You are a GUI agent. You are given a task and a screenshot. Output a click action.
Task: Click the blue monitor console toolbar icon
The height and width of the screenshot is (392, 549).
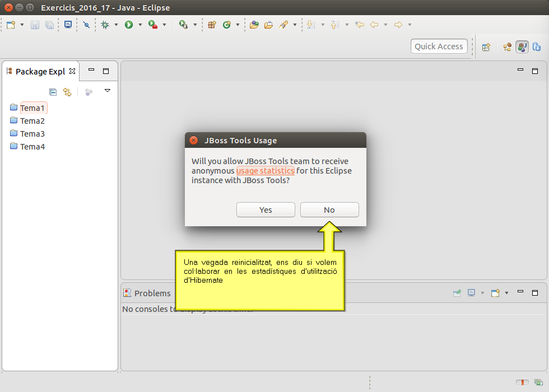[68, 25]
